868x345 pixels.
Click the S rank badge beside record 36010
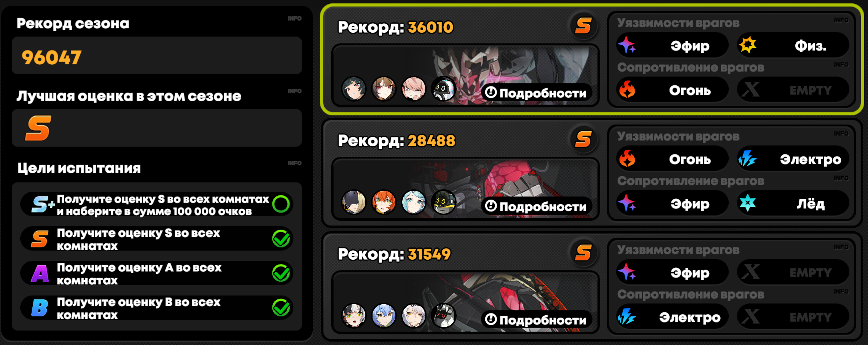(x=583, y=26)
